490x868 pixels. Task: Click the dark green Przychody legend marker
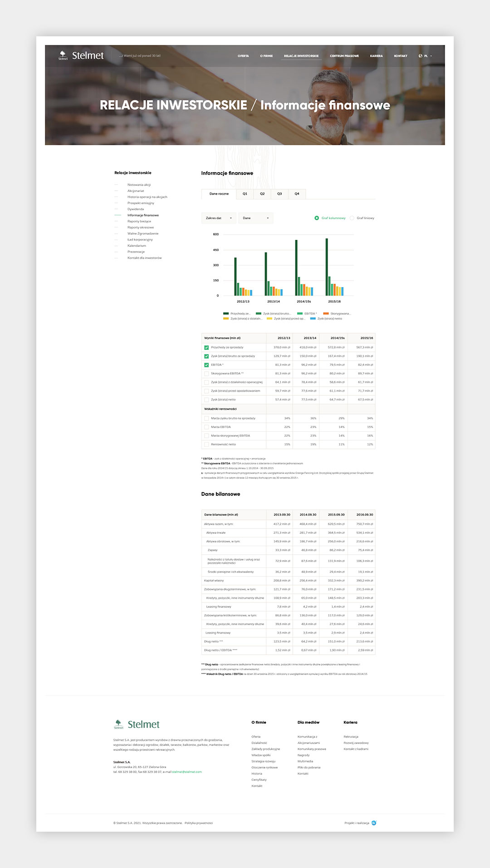(226, 314)
